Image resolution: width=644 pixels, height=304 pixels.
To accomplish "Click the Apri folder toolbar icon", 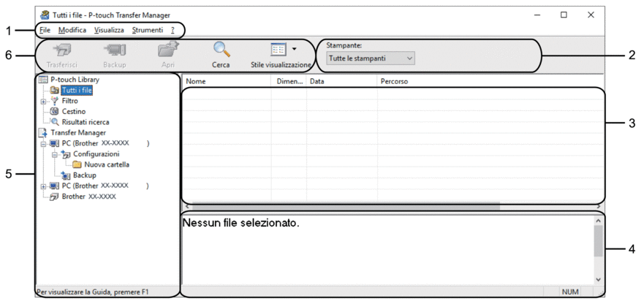I will click(168, 50).
